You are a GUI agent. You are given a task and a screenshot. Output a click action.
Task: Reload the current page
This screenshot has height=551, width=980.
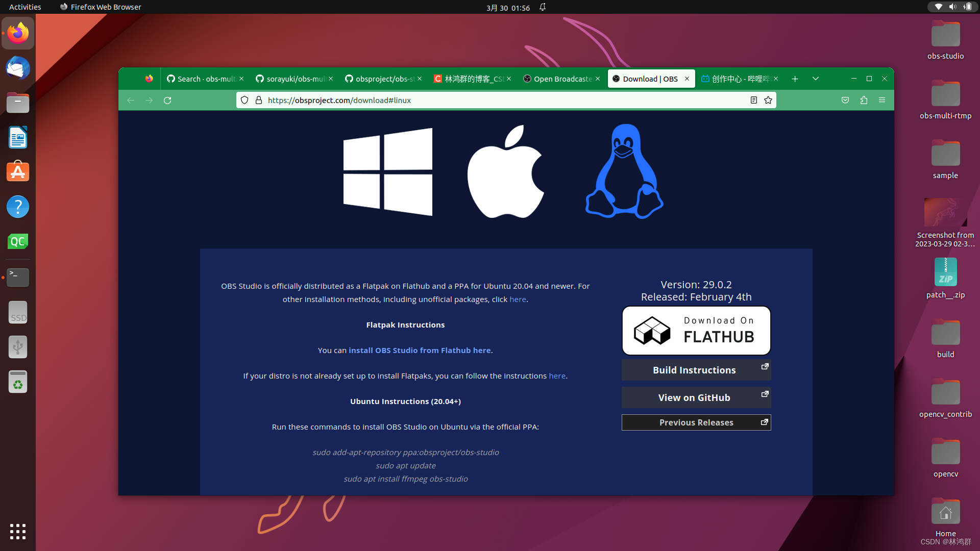click(x=167, y=100)
